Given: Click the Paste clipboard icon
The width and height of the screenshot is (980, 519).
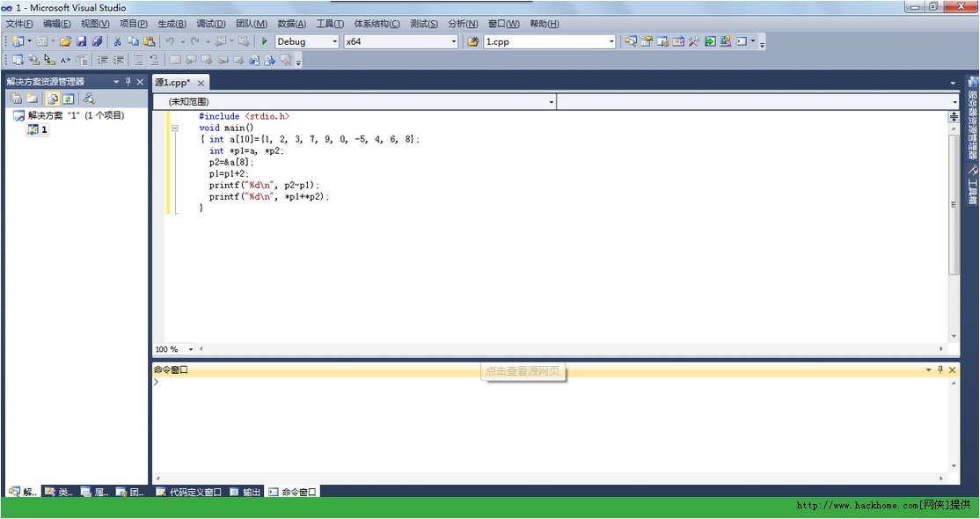Looking at the screenshot, I should coord(149,41).
